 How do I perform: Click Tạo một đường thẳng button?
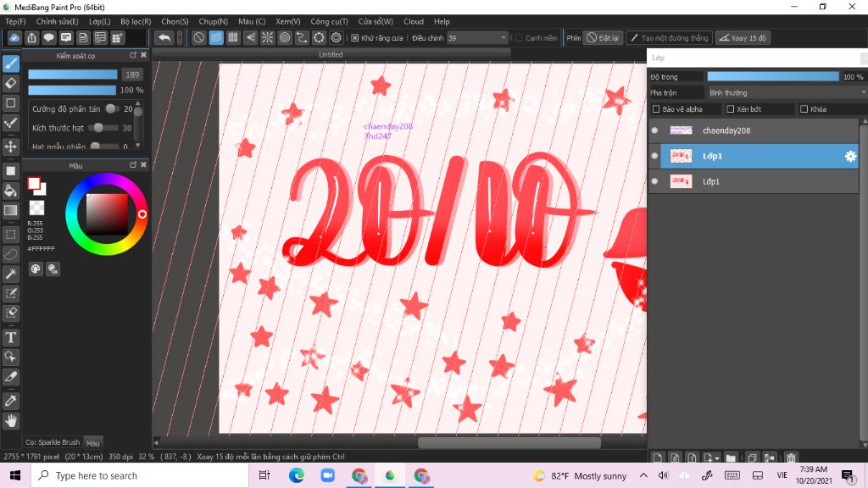pyautogui.click(x=669, y=37)
